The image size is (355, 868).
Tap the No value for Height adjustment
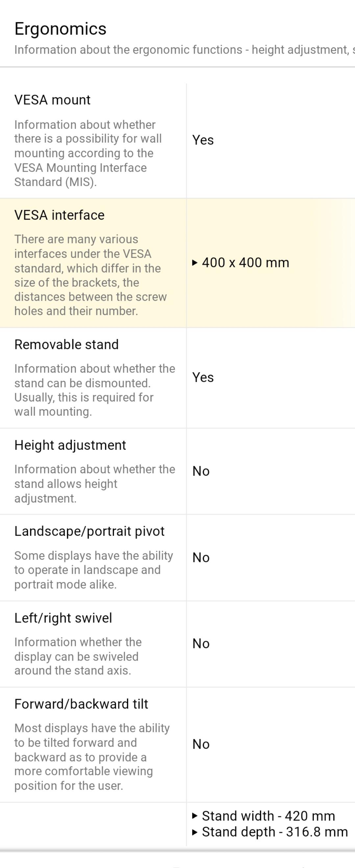point(201,471)
